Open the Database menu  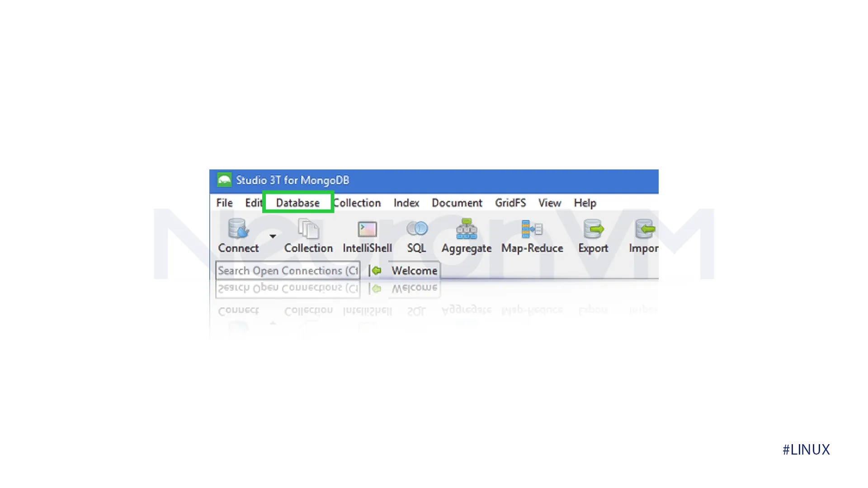click(297, 202)
